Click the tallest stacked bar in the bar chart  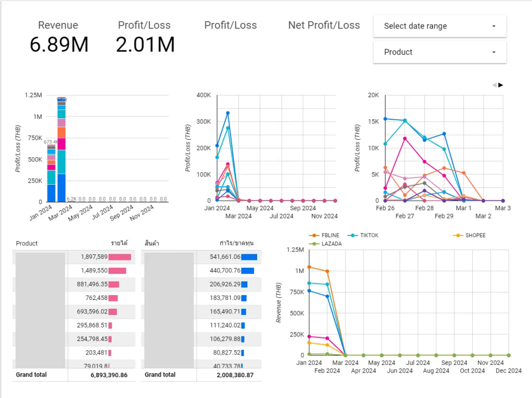[61, 150]
